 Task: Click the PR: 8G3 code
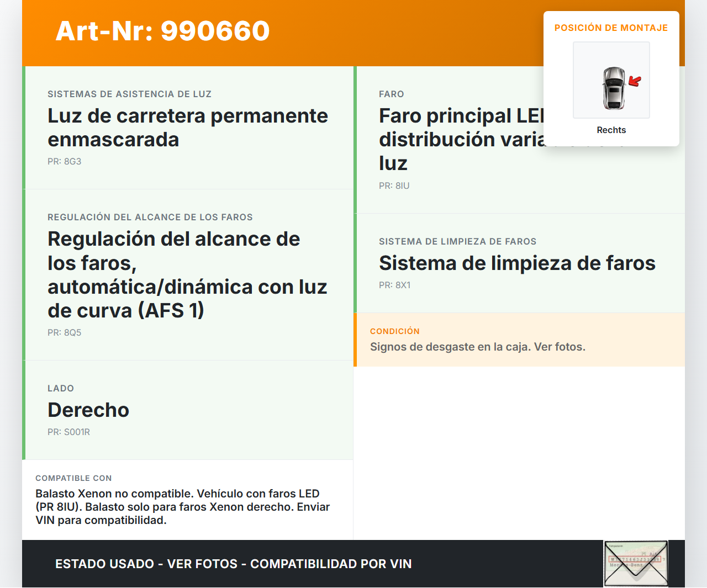tap(64, 161)
